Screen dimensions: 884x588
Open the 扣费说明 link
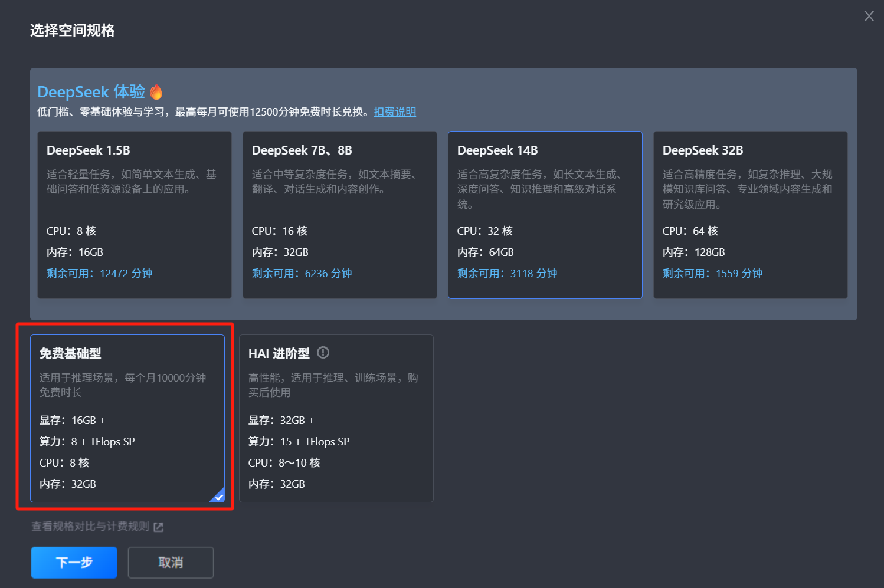[395, 111]
